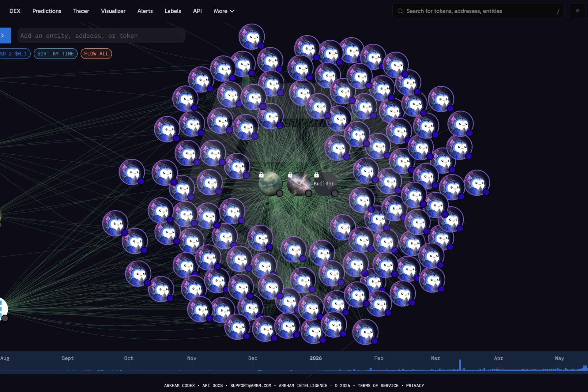Click the Dec label on the timeline
This screenshot has width=588, height=392.
pyautogui.click(x=253, y=358)
